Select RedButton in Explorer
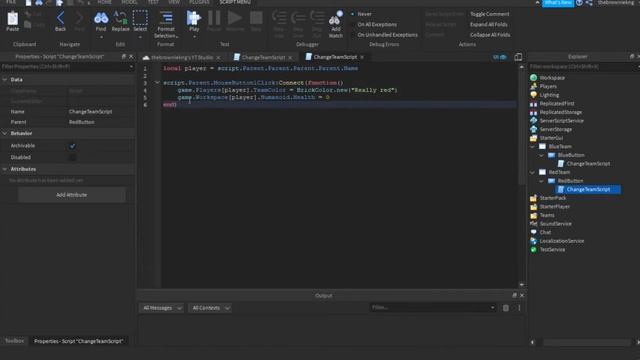The image size is (640, 360). [x=570, y=180]
